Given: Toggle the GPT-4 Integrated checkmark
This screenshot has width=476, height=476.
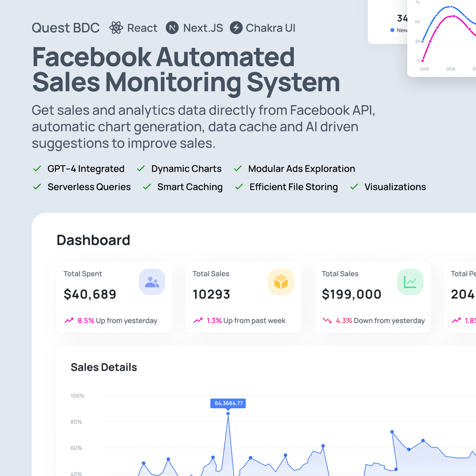Looking at the screenshot, I should (x=37, y=168).
